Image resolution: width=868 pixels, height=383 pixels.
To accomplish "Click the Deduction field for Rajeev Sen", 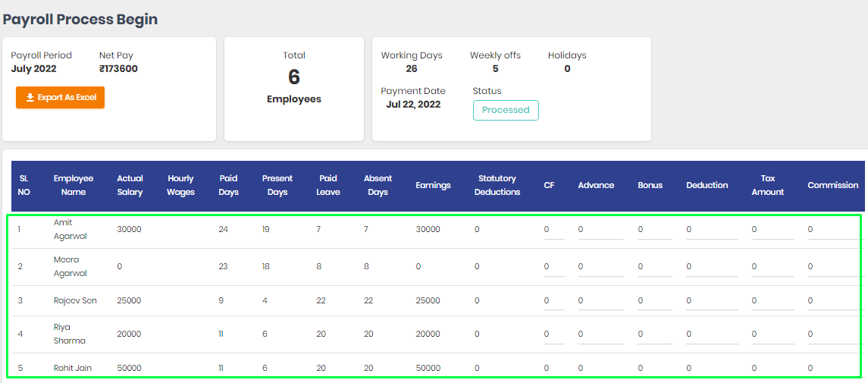I will click(x=712, y=302).
